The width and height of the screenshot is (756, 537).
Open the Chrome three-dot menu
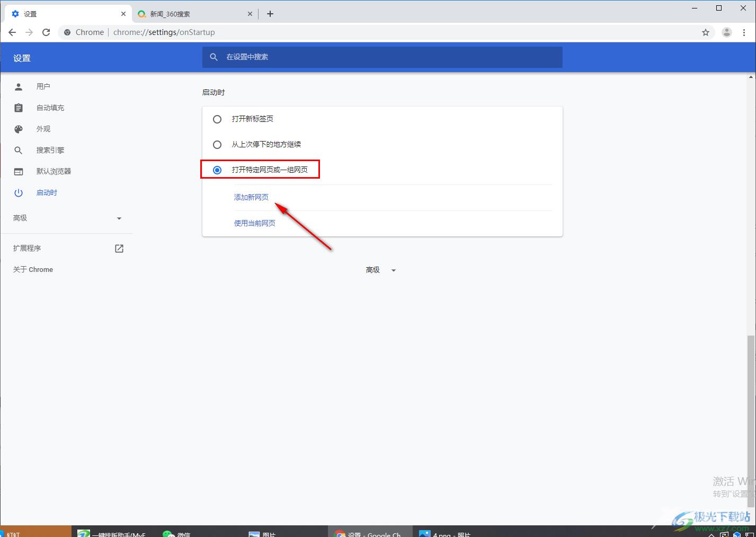pos(745,32)
